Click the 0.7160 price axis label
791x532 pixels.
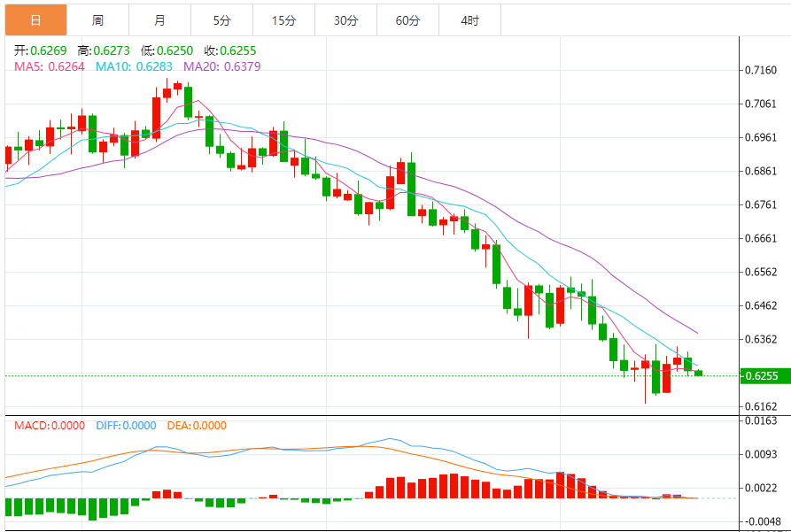click(x=761, y=70)
